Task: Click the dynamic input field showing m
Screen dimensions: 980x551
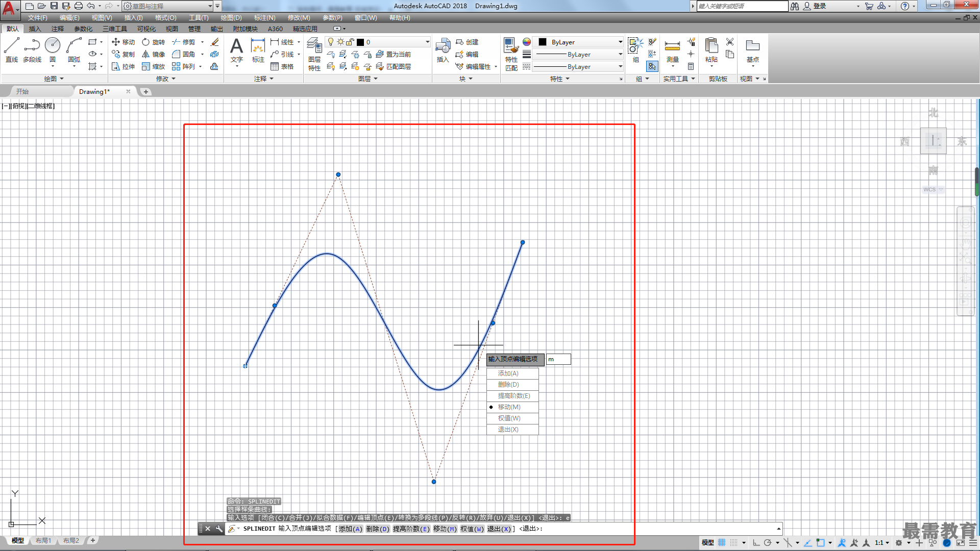Action: coord(558,359)
